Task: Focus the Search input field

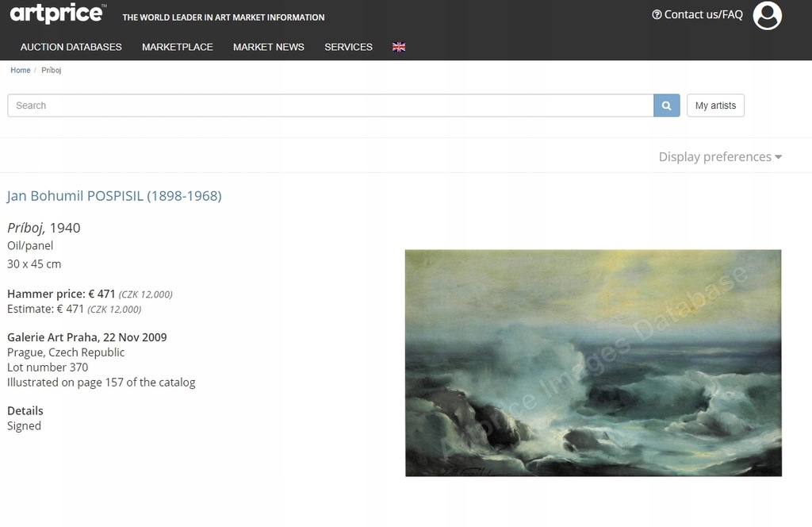Action: [x=331, y=106]
